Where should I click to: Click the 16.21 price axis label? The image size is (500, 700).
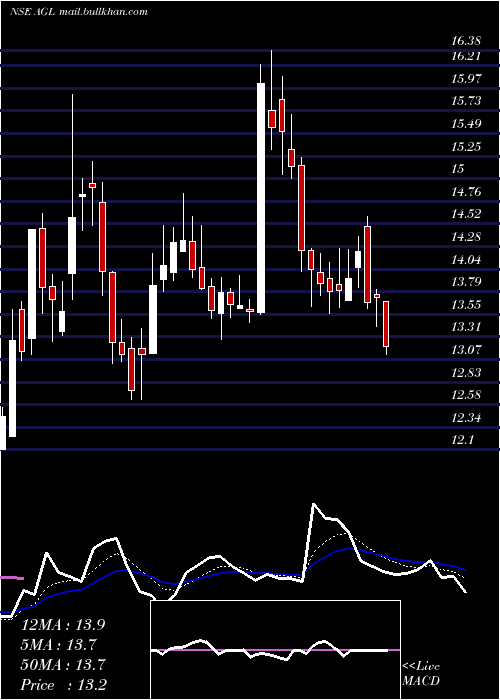tap(466, 56)
